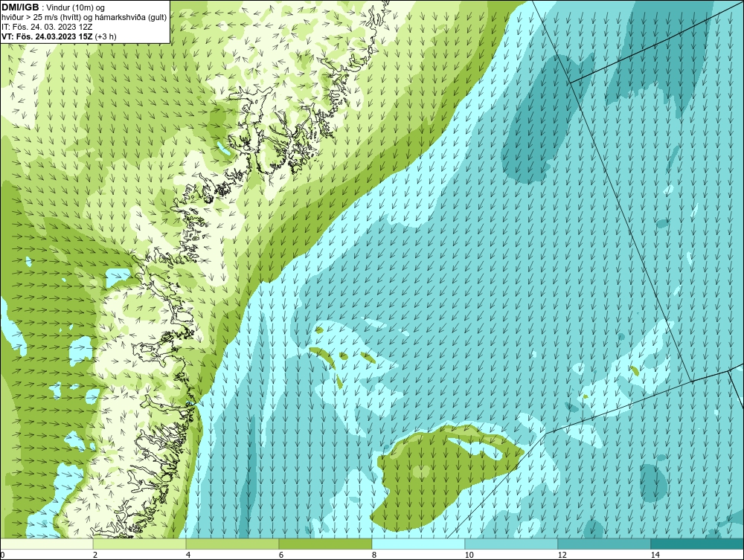Click the scale label '2'
Screen dimensions: 744x560
click(x=95, y=555)
